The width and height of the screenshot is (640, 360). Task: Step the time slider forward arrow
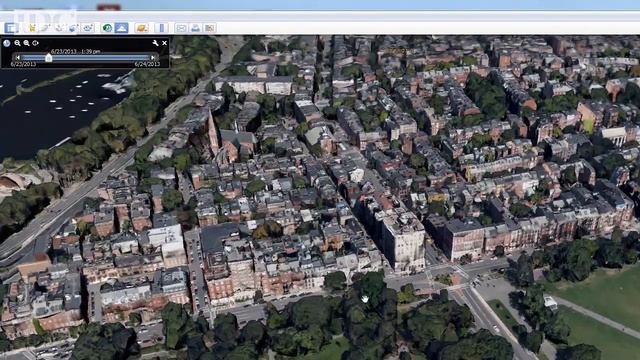click(153, 58)
